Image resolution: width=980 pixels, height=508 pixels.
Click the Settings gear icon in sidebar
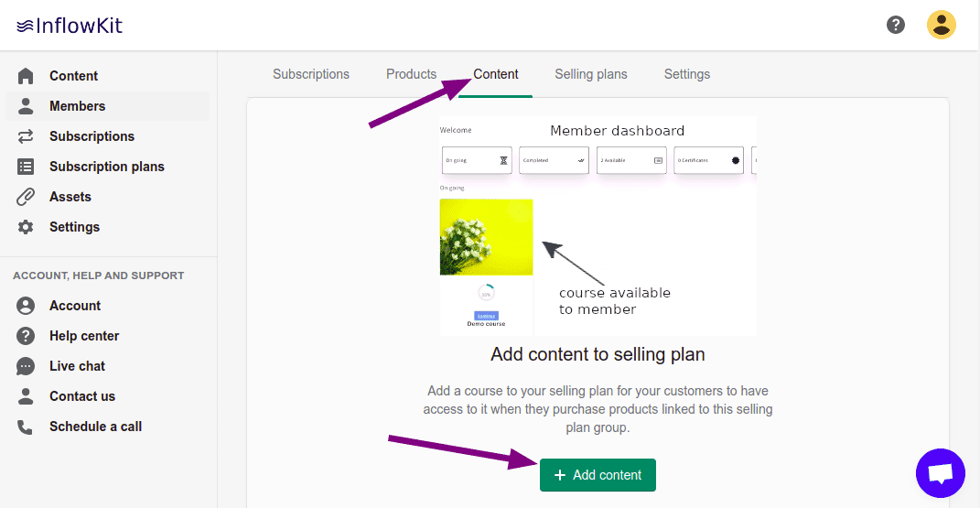pos(26,227)
